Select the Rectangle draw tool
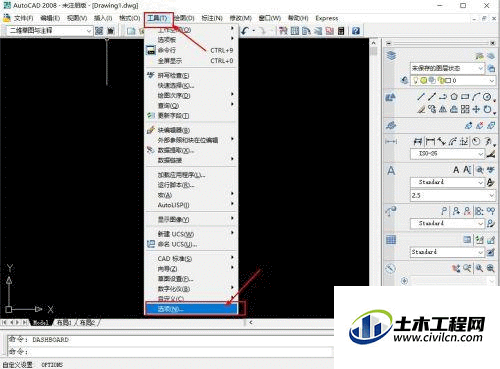 point(465,97)
